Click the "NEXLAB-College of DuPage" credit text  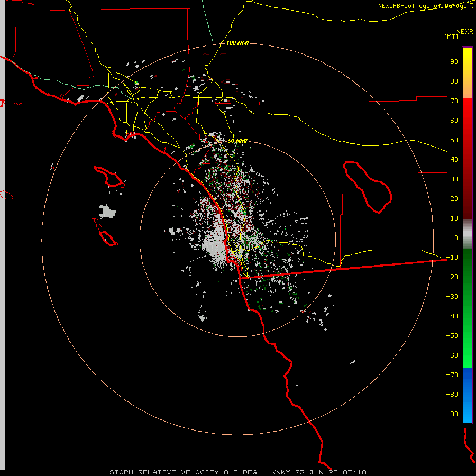click(422, 6)
